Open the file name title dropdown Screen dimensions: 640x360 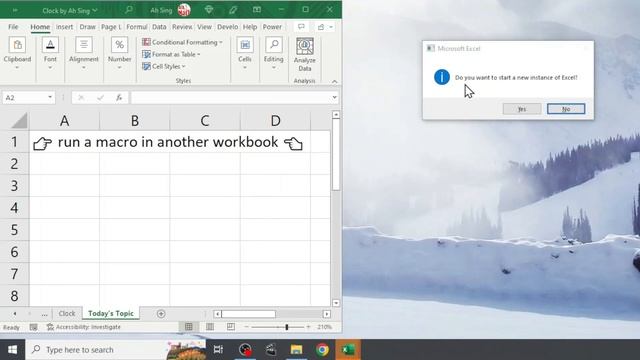click(x=95, y=10)
